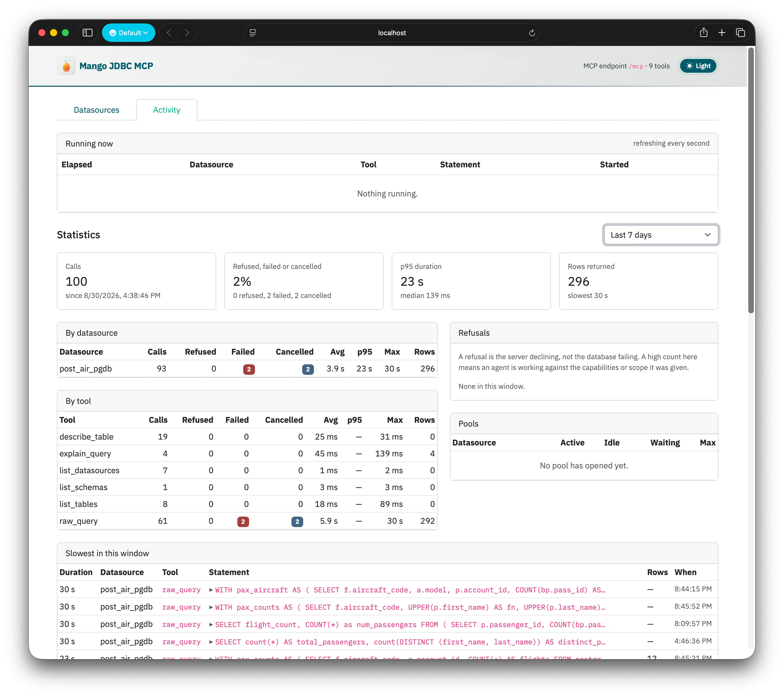Click the blue Cancelled badge in raw_query row
Screen dimensions: 784x697
[x=297, y=521]
